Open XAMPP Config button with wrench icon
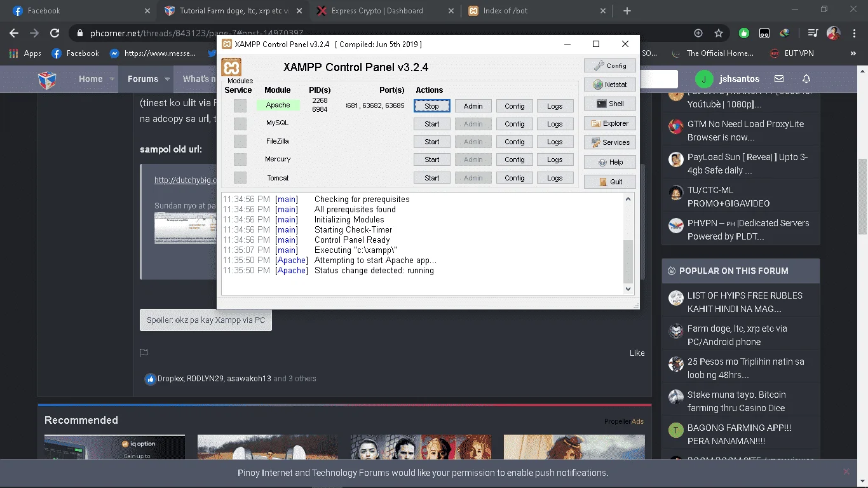Viewport: 868px width, 488px height. click(x=610, y=65)
